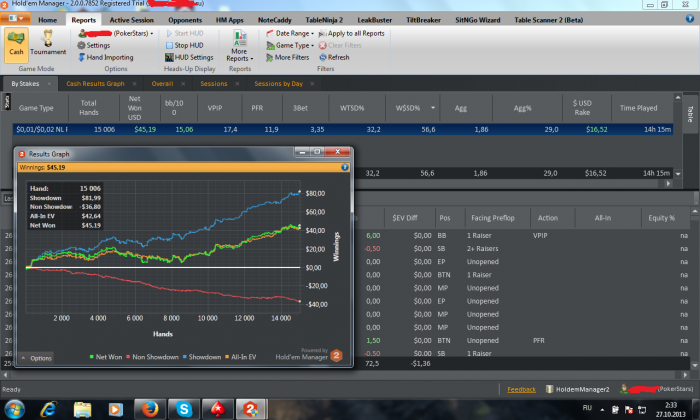
Task: Open Game Type filter dropdown
Action: click(290, 45)
